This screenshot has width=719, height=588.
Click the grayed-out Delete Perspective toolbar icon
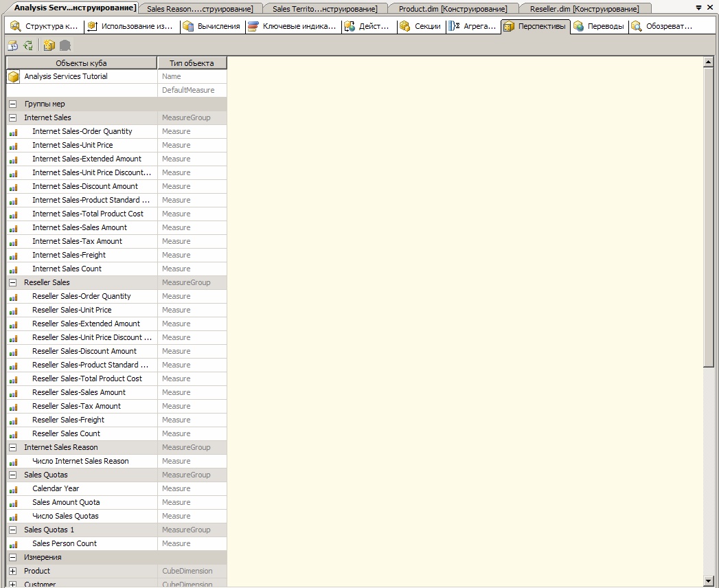(65, 45)
